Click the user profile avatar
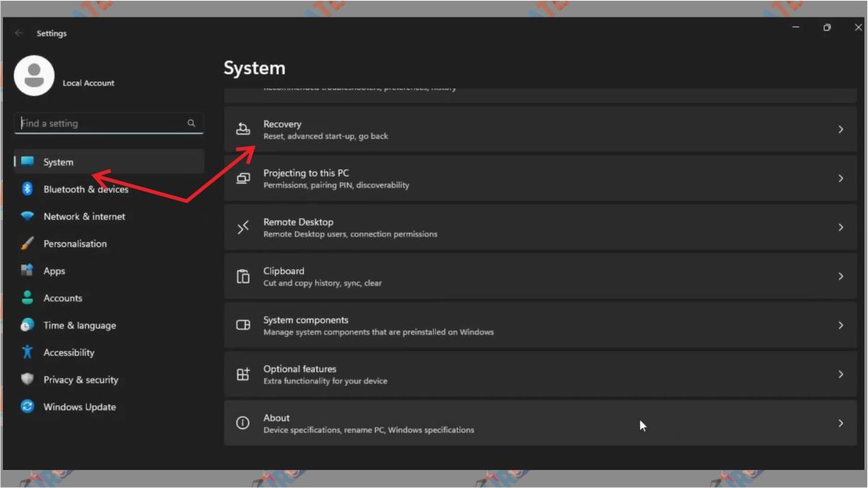Viewport: 868px width, 488px height. (x=34, y=76)
